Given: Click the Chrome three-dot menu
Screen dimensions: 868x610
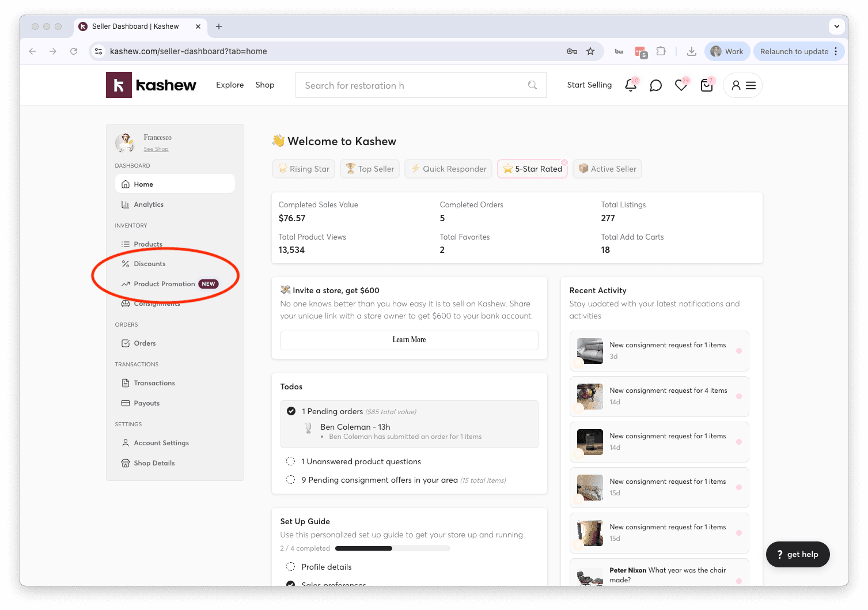Looking at the screenshot, I should click(836, 51).
